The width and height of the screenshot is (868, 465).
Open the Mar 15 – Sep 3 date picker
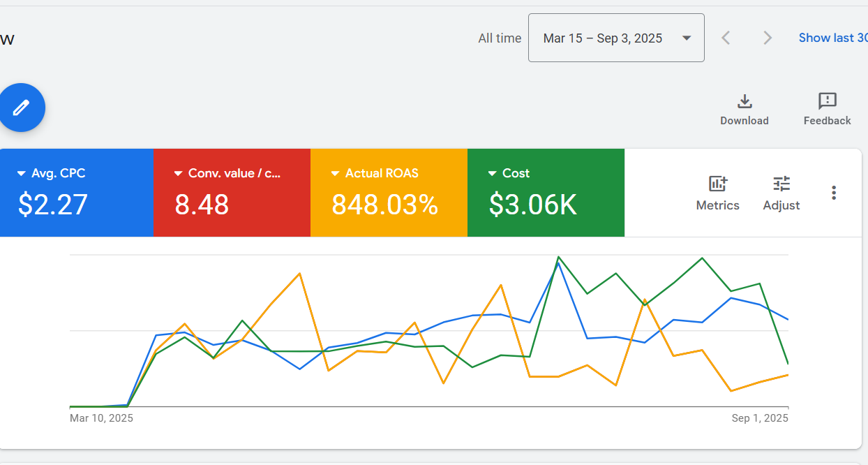click(x=616, y=38)
